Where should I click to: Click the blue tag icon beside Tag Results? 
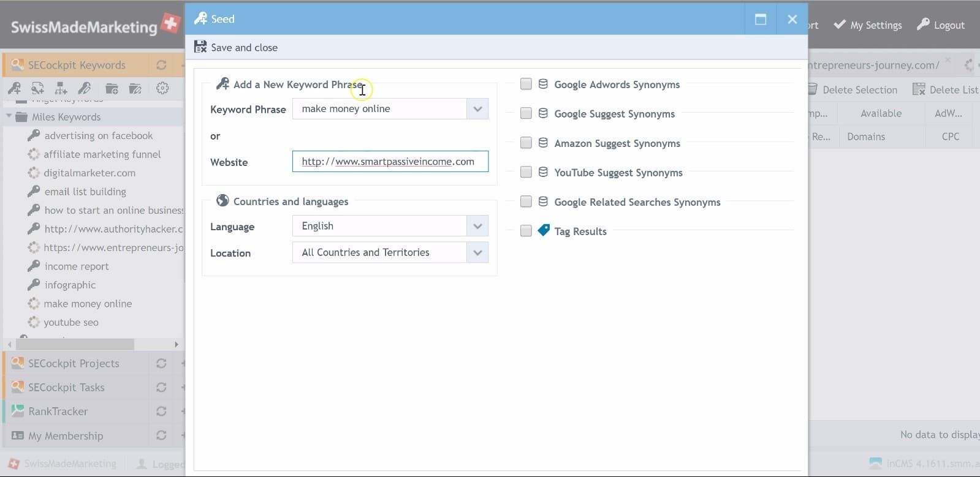pyautogui.click(x=544, y=230)
